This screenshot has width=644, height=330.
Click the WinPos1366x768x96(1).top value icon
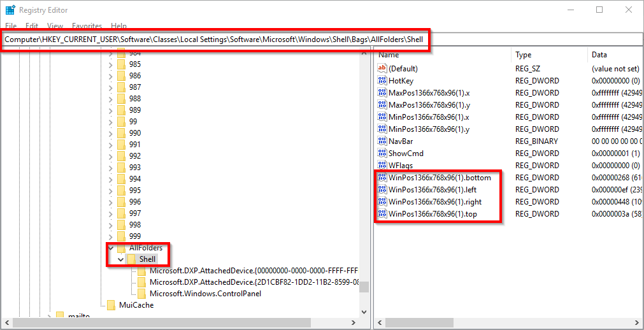pos(382,213)
